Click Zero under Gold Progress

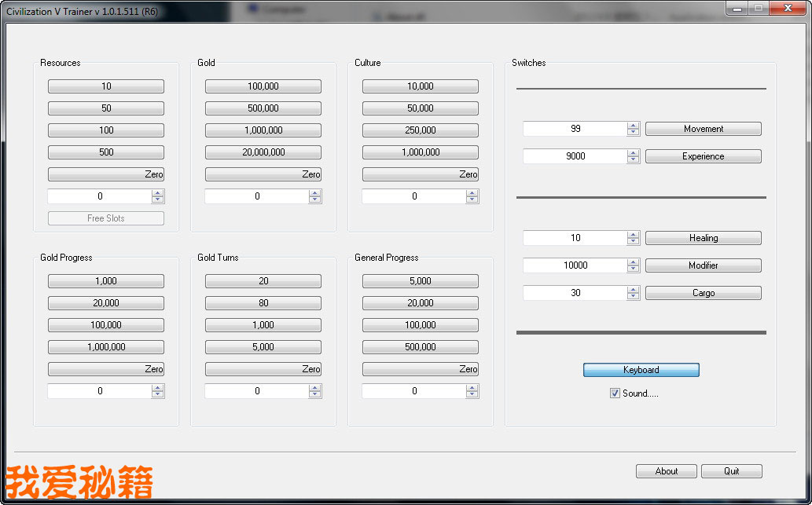106,369
